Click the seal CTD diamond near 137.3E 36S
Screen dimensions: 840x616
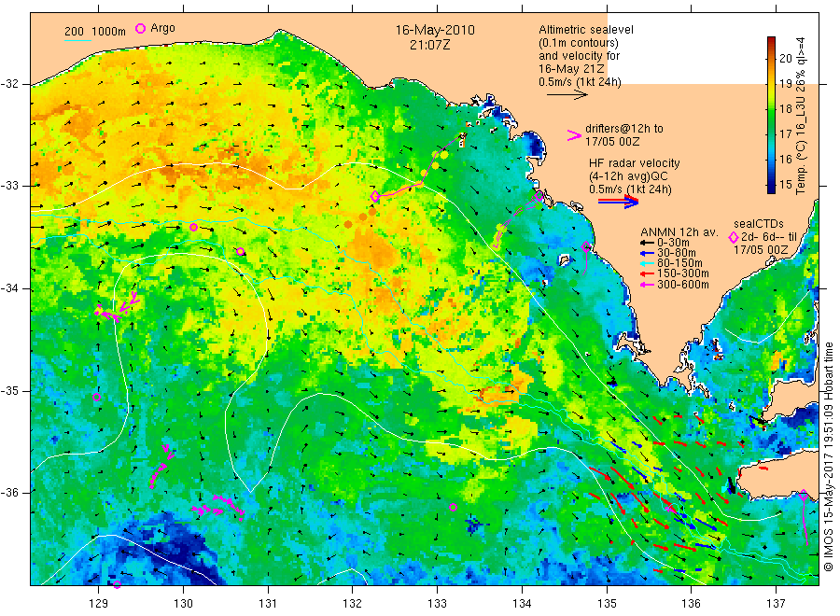[x=803, y=495]
